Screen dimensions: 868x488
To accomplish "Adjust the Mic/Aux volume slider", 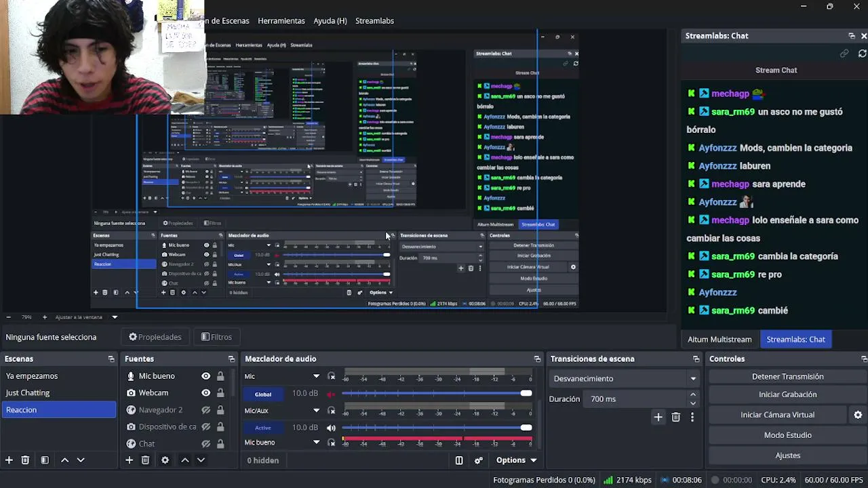I will [x=437, y=427].
